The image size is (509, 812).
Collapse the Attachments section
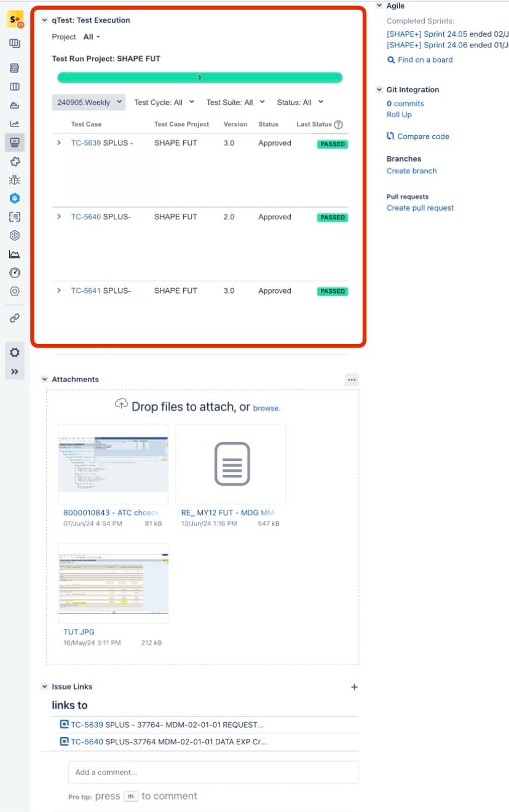click(x=44, y=380)
